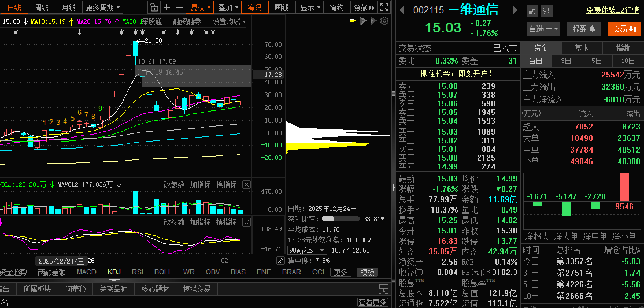Screen dimensions: 644x308
Task: Expand 隐藏 hide panel arrows
Action: click(x=364, y=8)
